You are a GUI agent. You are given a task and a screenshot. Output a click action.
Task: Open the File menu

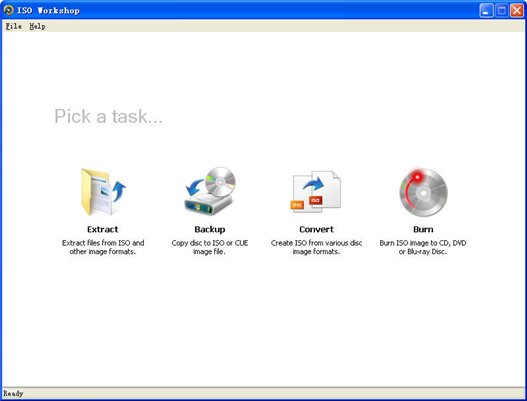14,26
